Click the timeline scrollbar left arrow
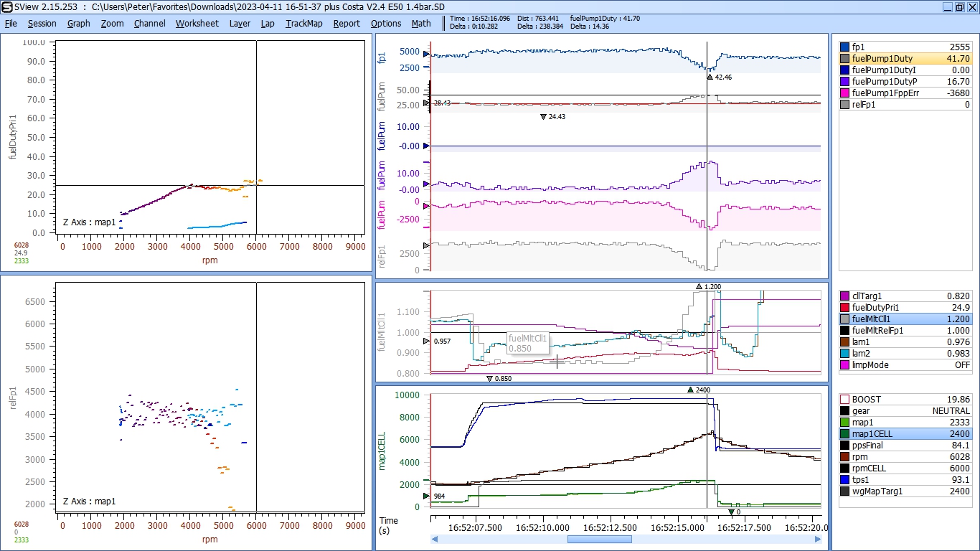This screenshot has height=551, width=980. (x=435, y=540)
